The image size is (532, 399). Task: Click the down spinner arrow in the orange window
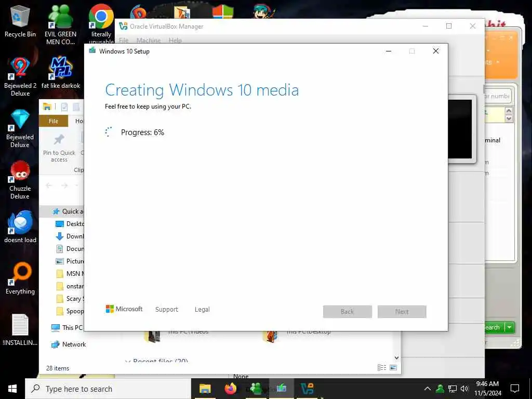(509, 119)
